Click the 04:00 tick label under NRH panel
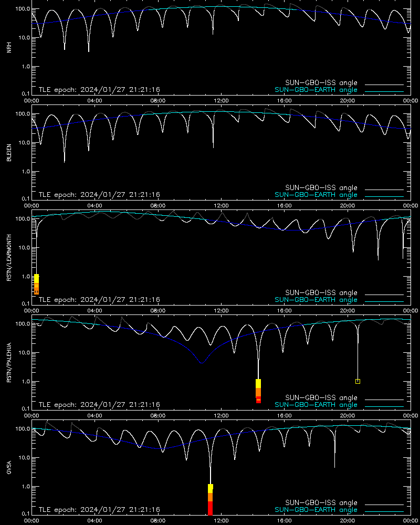Viewport: 420px width, 525px height. [95, 100]
